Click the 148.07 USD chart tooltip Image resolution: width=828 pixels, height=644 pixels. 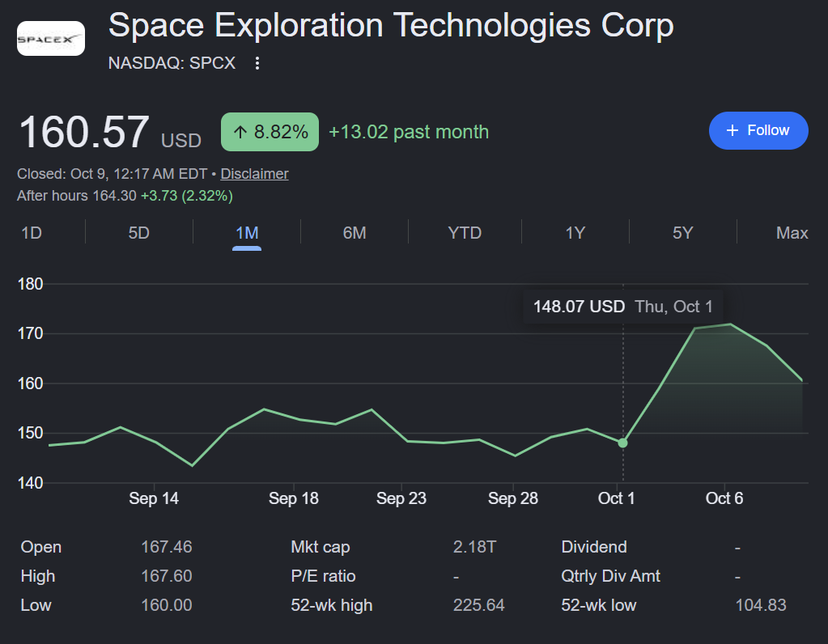(x=622, y=306)
